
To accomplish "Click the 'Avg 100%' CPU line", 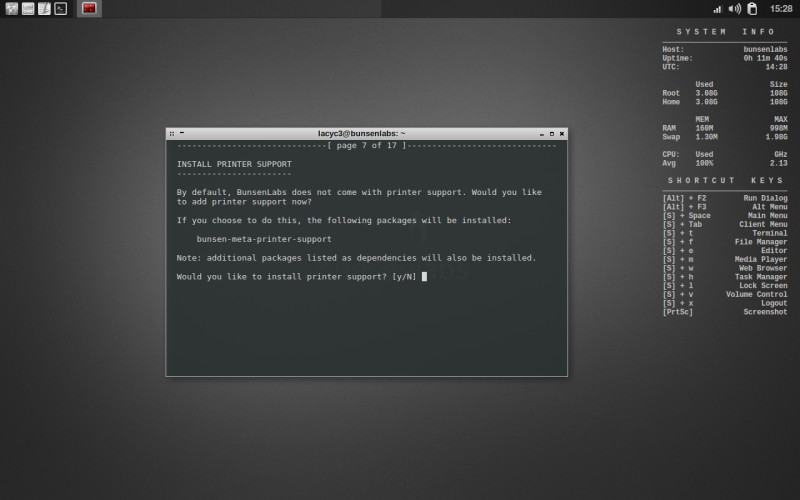I will coord(724,164).
